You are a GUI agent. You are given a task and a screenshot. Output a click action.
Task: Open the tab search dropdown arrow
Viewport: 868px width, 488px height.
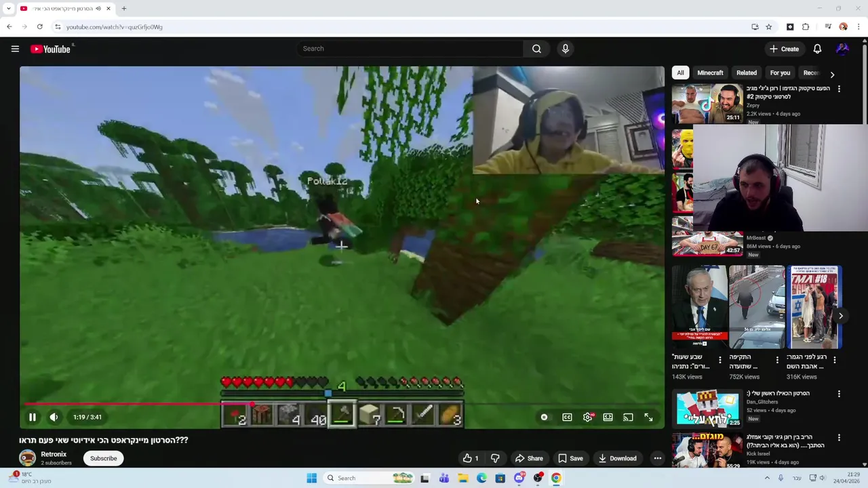point(8,9)
